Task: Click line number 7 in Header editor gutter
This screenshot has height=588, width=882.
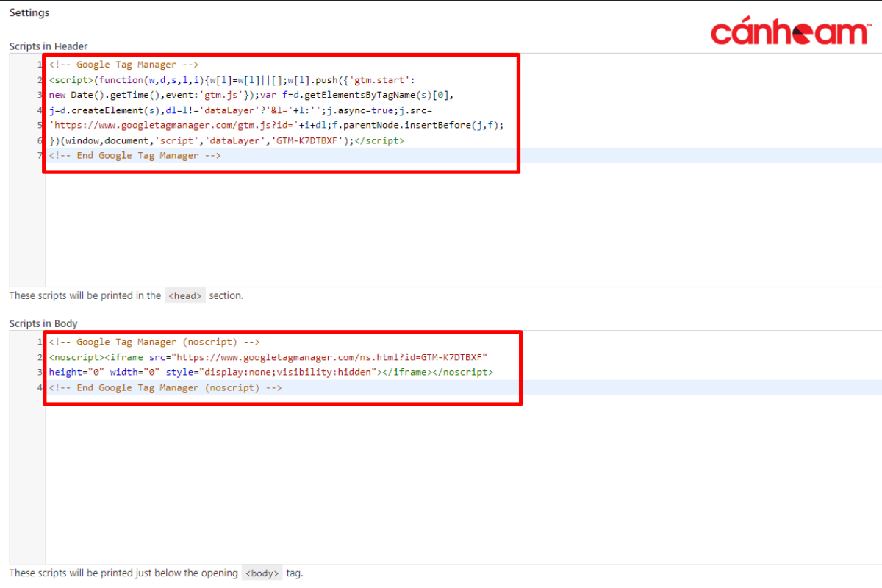Action: [x=40, y=155]
